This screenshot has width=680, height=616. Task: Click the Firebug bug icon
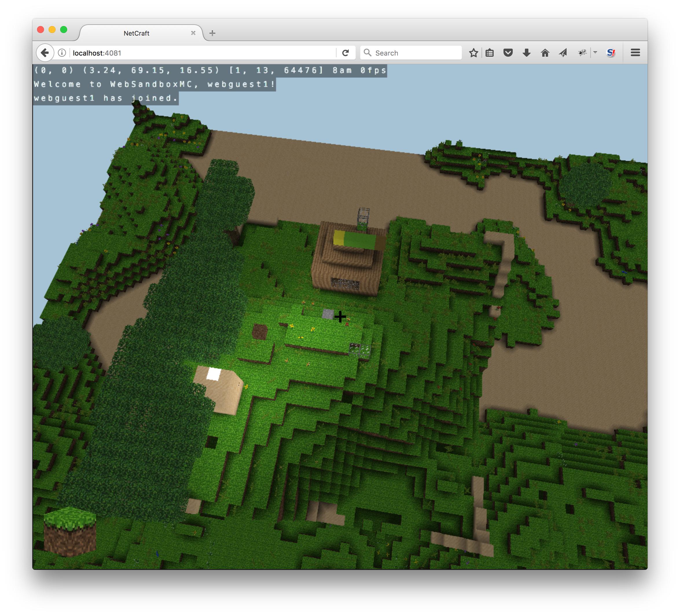click(x=582, y=53)
